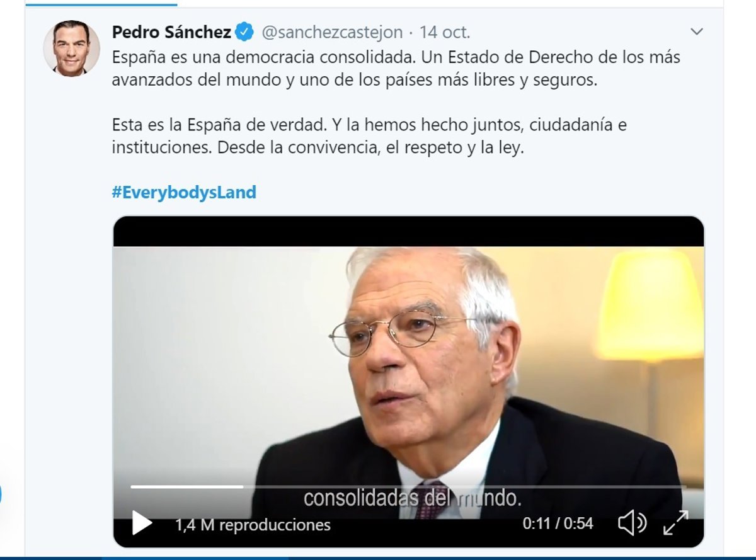Image resolution: width=756 pixels, height=560 pixels.
Task: Open the tweet via the 14 oct. date
Action: (445, 31)
